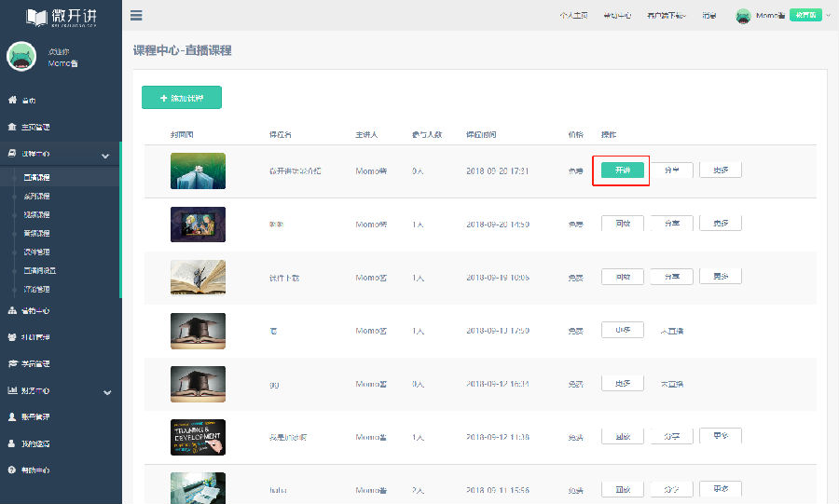Viewport: 839px width, 504px height.
Task: Click the green add-course button
Action: pyautogui.click(x=182, y=98)
